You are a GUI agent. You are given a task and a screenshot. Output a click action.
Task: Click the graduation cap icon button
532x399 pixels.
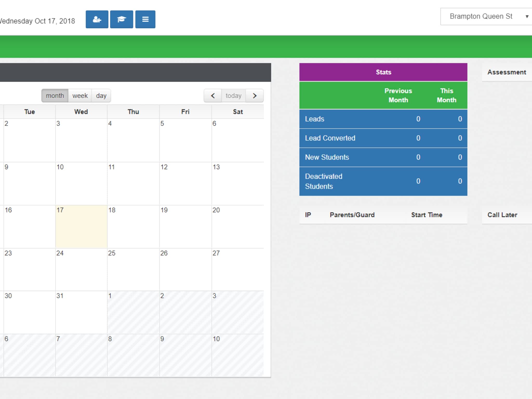pyautogui.click(x=121, y=19)
